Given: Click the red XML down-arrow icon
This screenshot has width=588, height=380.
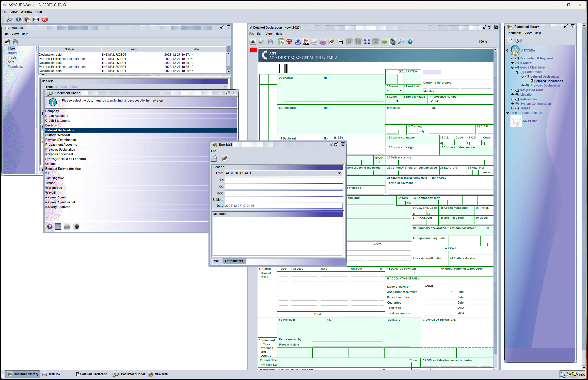Looking at the screenshot, I should (289, 42).
